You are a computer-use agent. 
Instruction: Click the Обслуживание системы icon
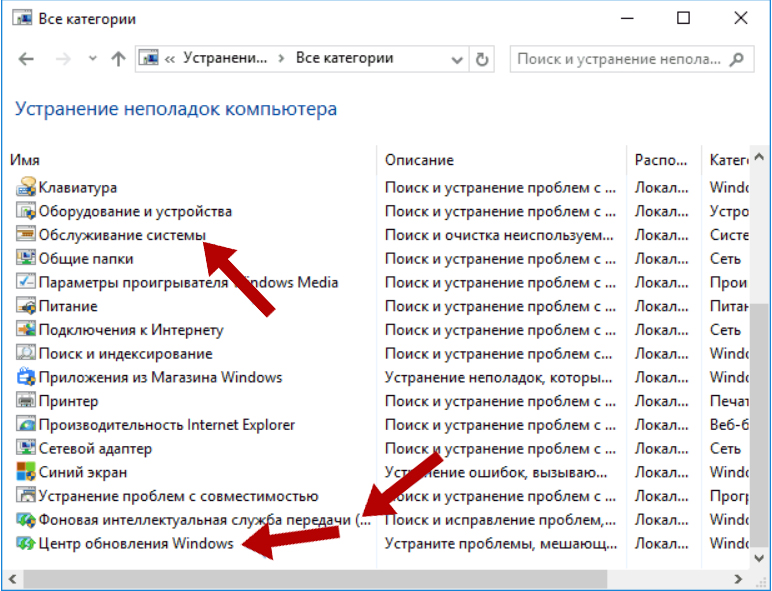pos(26,234)
